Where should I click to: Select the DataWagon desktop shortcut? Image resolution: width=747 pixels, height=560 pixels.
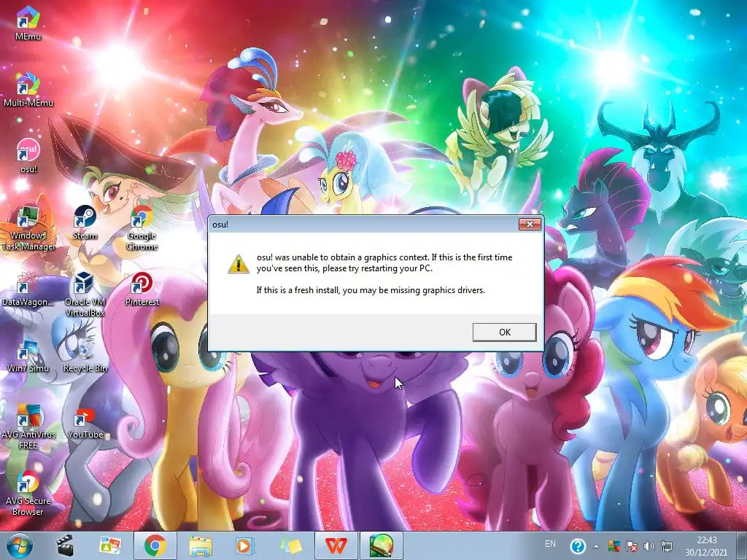(x=28, y=289)
